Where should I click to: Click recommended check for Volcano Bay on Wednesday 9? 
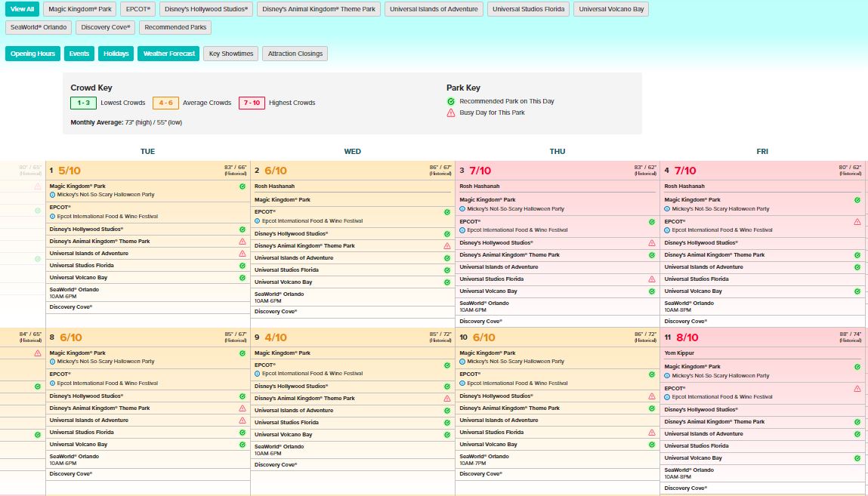447,435
